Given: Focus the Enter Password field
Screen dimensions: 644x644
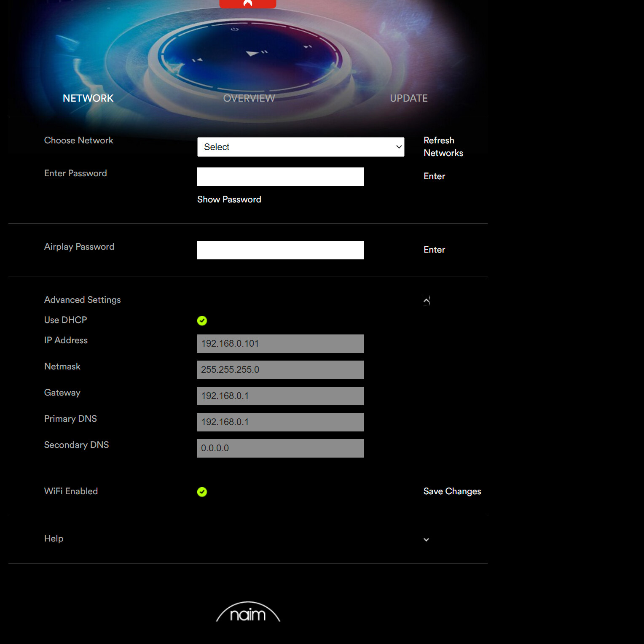Looking at the screenshot, I should tap(280, 177).
